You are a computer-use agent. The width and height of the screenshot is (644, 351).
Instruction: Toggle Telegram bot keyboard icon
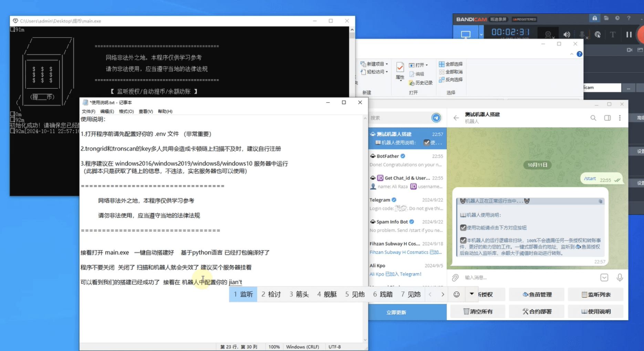(x=604, y=277)
